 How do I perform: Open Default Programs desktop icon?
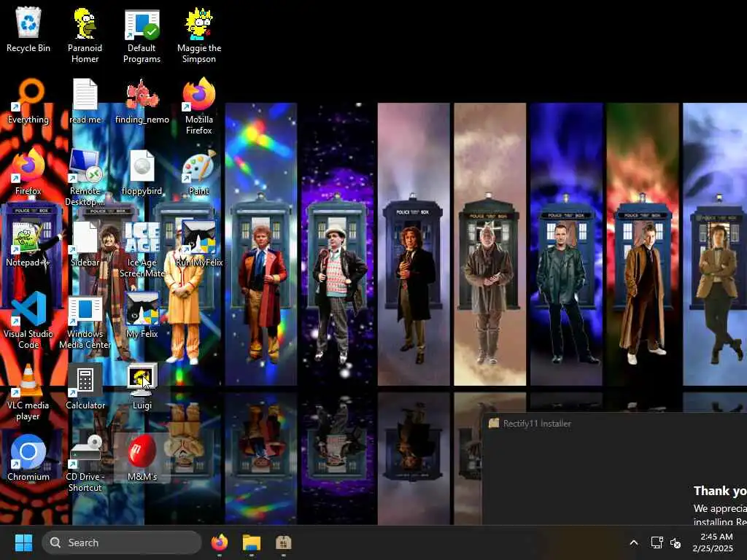142,36
